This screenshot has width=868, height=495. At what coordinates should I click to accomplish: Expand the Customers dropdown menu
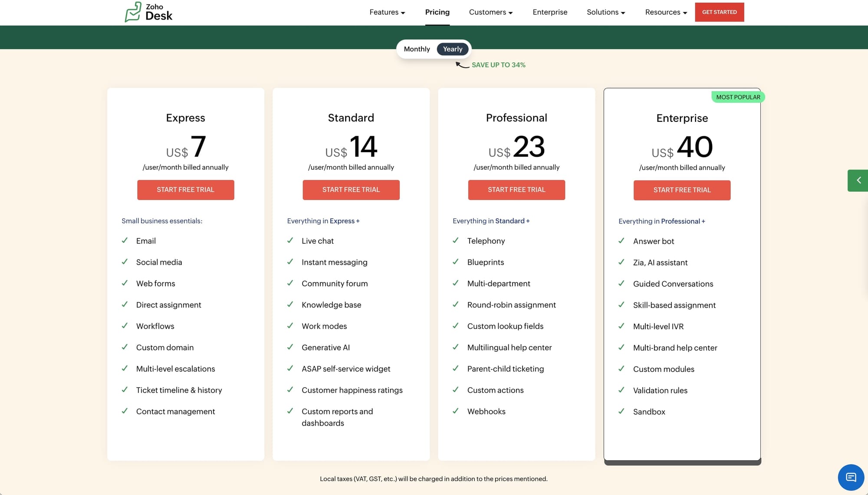(x=490, y=12)
